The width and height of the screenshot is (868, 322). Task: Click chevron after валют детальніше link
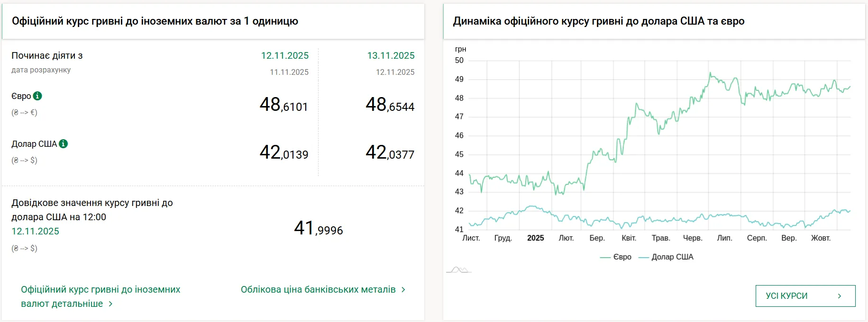pyautogui.click(x=110, y=304)
